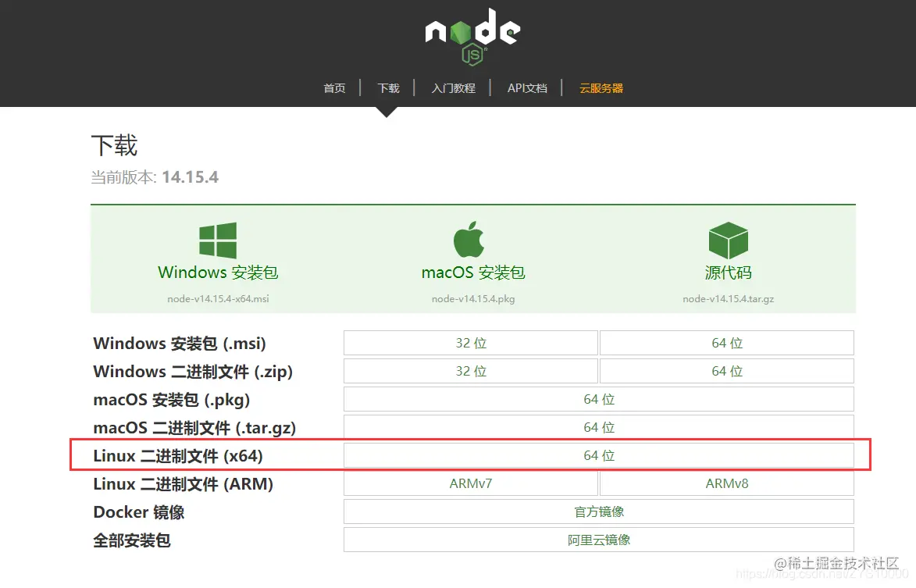The width and height of the screenshot is (916, 588).
Task: Click the macOS 安装包 heading link
Action: tap(473, 273)
